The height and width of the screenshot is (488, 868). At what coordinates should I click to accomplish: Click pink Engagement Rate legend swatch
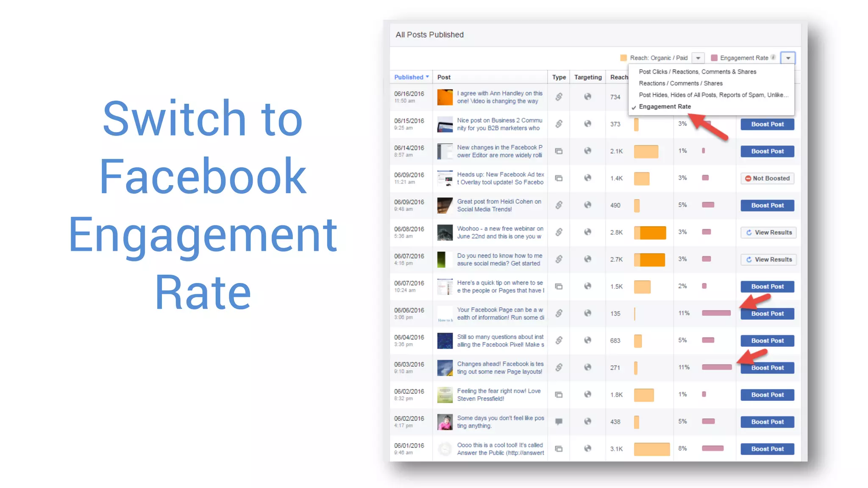coord(714,58)
